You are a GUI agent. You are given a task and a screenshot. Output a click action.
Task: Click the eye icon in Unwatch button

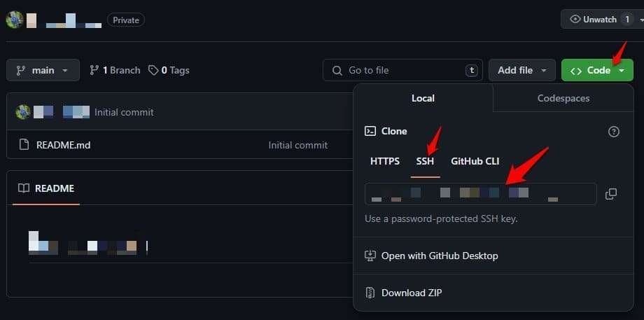click(575, 20)
